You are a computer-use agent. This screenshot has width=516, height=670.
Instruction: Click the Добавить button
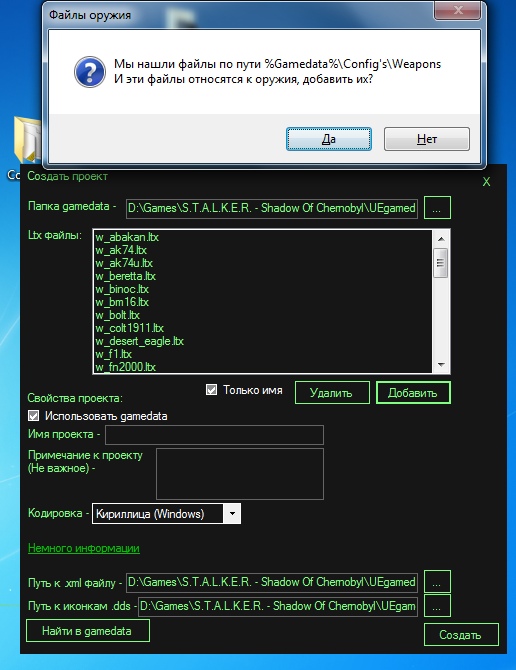413,393
